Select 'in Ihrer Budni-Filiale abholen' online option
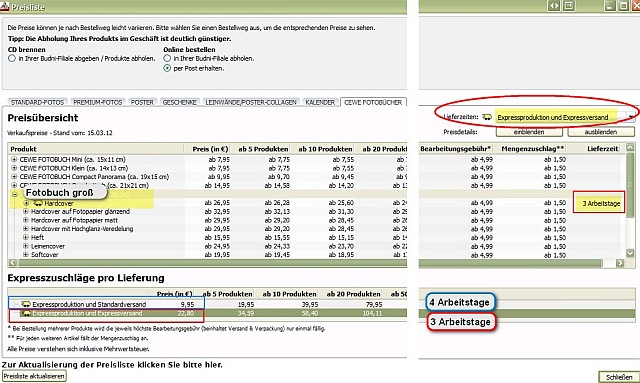The height and width of the screenshot is (383, 640). click(x=167, y=58)
